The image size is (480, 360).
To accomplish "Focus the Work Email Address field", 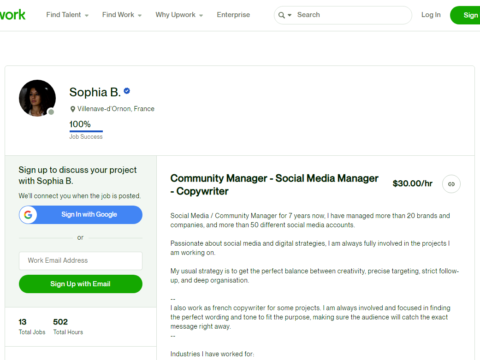I will (x=80, y=261).
